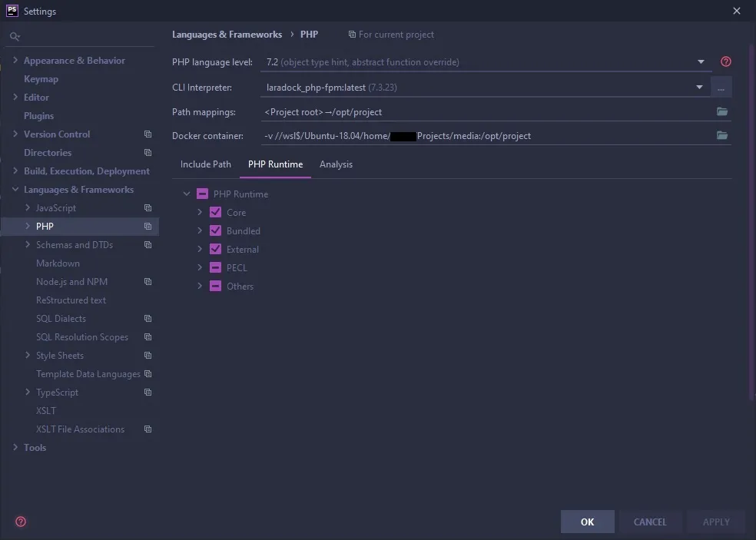
Task: Click the right-side vertical scrollbar
Action: [751, 222]
